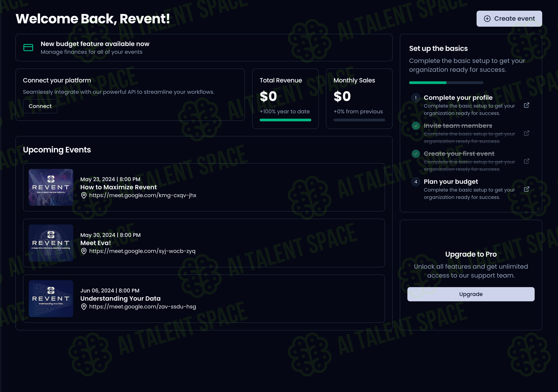Click the Upgrade to Pro heading
Image resolution: width=558 pixels, height=392 pixels.
(471, 254)
